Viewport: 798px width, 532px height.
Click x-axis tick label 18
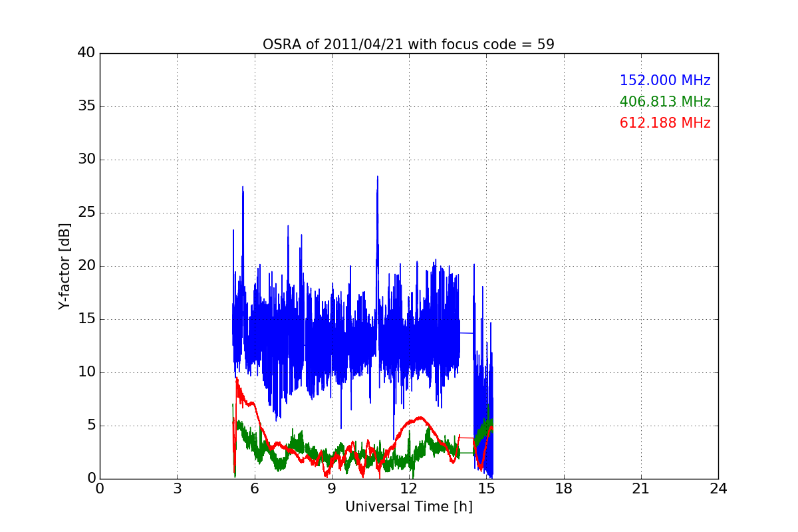point(564,489)
